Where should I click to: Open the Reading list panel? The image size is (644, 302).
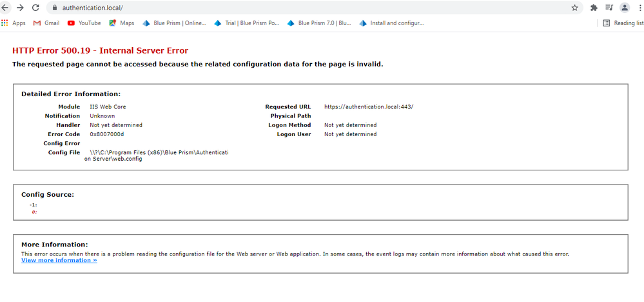(623, 23)
